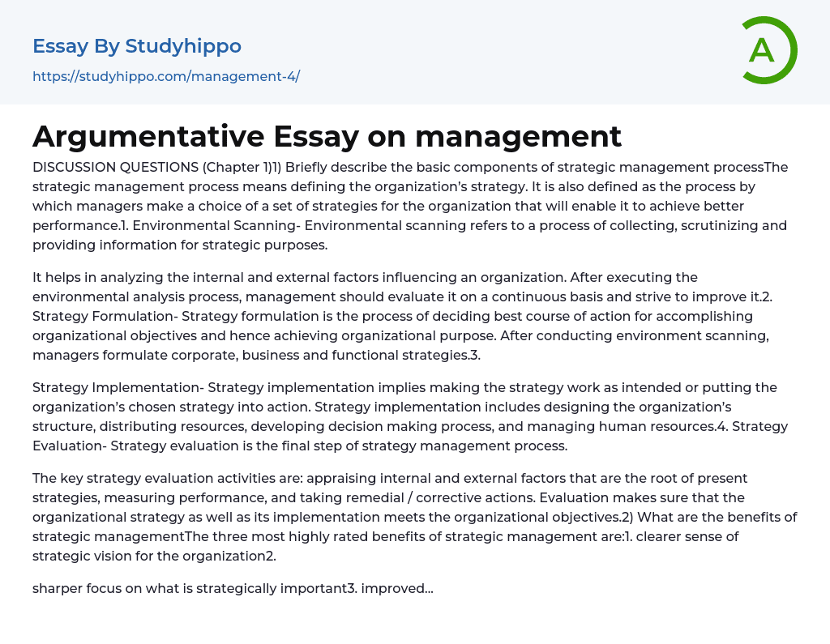Open the studyhippo.com/management-4 link
Viewport: 830px width, 644px height.
tap(166, 77)
